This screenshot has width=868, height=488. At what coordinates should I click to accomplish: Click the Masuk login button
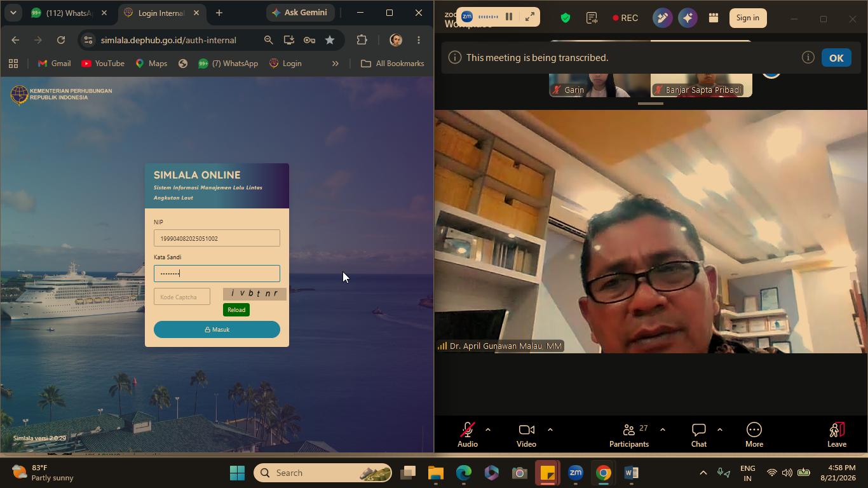point(217,329)
